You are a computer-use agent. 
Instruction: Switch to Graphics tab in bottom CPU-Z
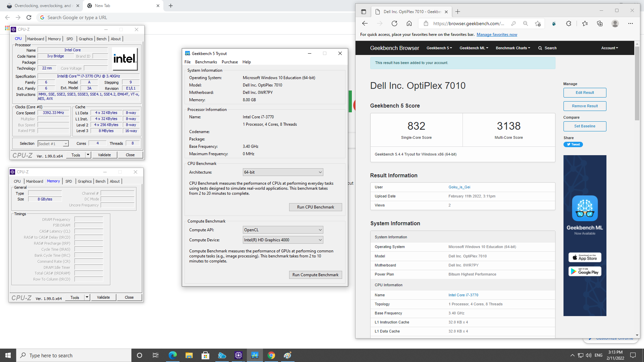point(85,181)
